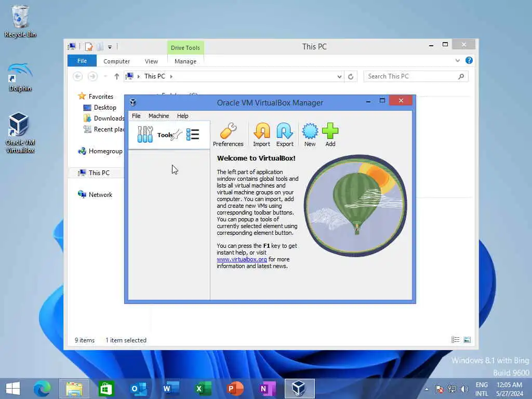Switch to the Computer ribbon tab
The height and width of the screenshot is (399, 532).
(x=116, y=61)
